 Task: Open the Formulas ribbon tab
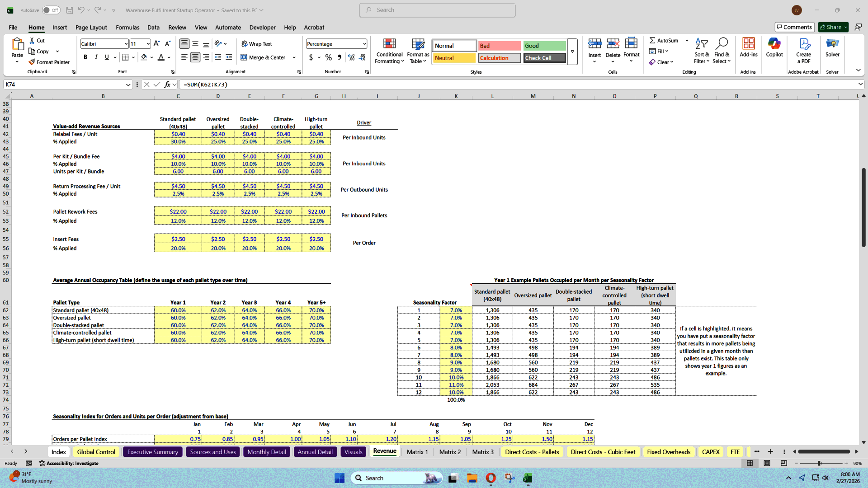coord(127,28)
